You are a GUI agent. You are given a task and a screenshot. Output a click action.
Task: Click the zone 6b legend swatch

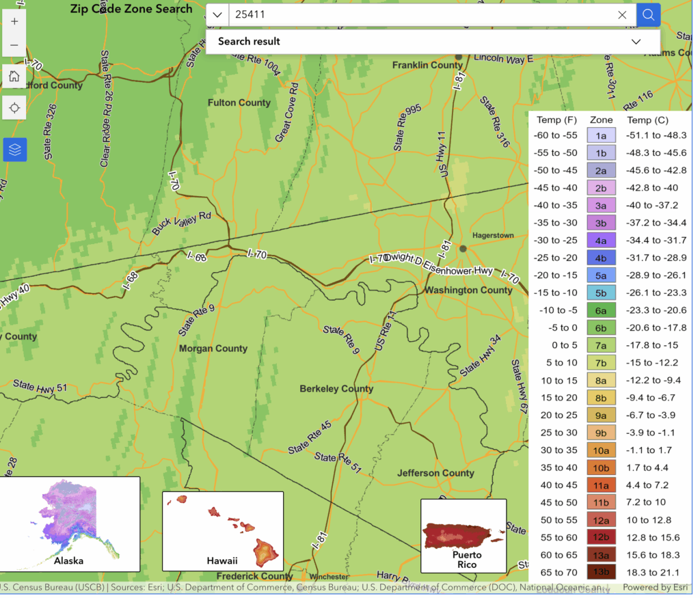(x=601, y=328)
